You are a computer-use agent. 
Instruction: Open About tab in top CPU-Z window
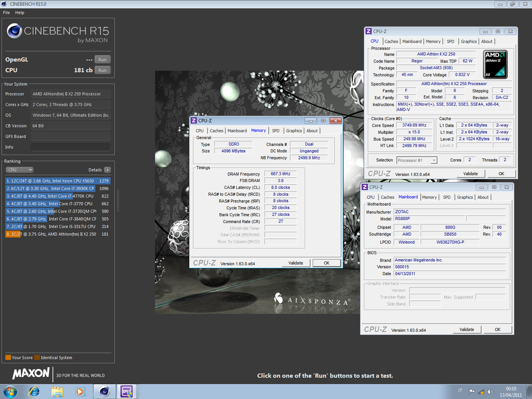487,41
